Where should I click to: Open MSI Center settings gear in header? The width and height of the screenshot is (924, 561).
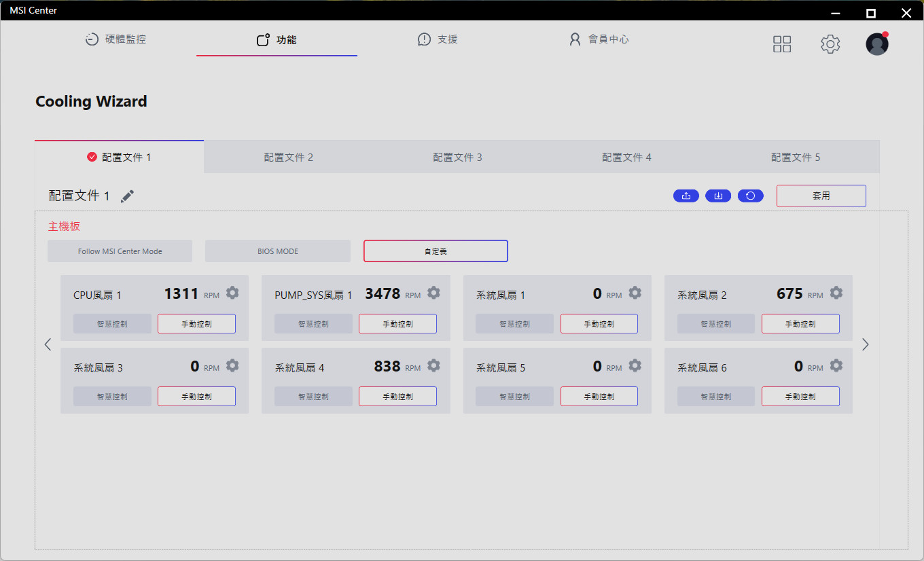click(x=830, y=44)
